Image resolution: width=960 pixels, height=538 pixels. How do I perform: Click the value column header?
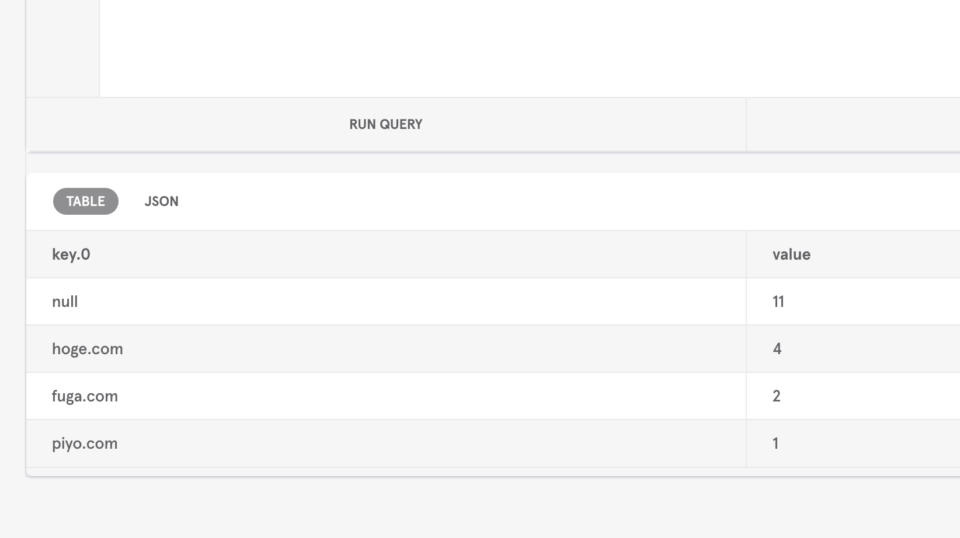point(791,255)
